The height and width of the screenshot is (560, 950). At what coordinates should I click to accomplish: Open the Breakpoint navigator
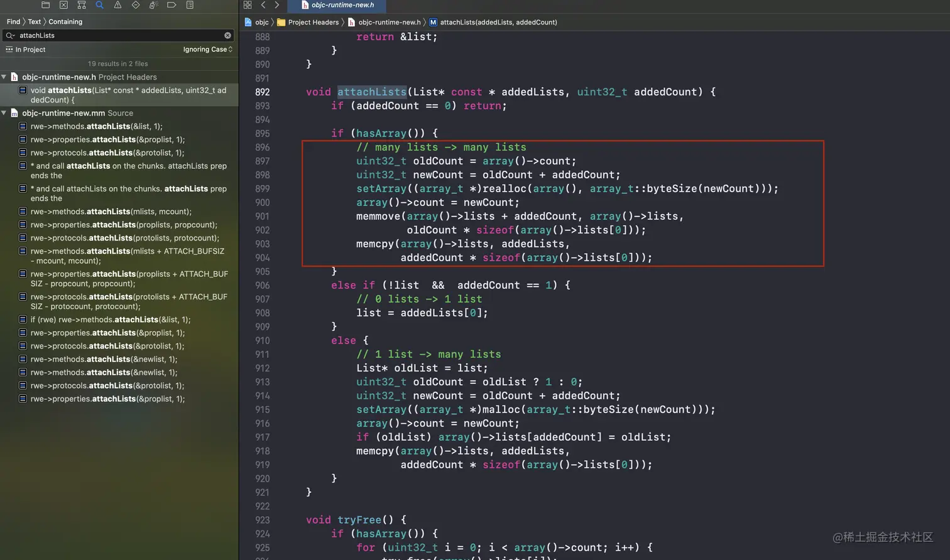click(172, 5)
